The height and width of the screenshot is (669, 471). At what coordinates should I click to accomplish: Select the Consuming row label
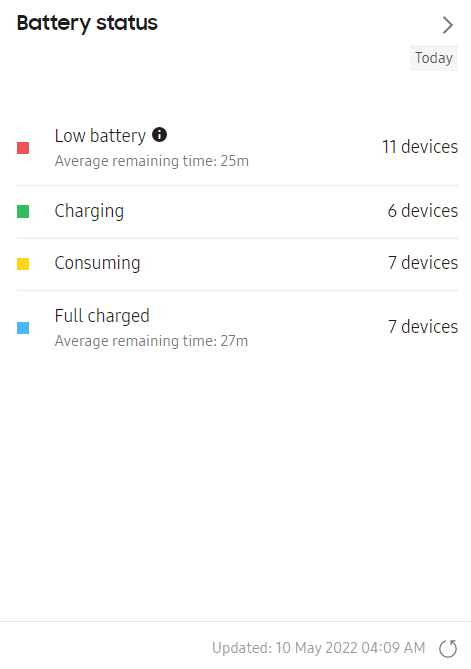97,264
